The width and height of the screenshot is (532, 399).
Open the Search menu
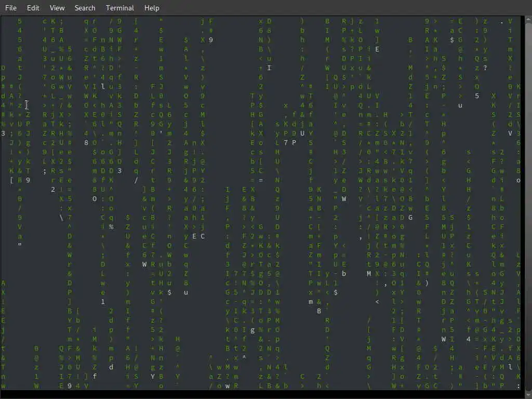[85, 8]
